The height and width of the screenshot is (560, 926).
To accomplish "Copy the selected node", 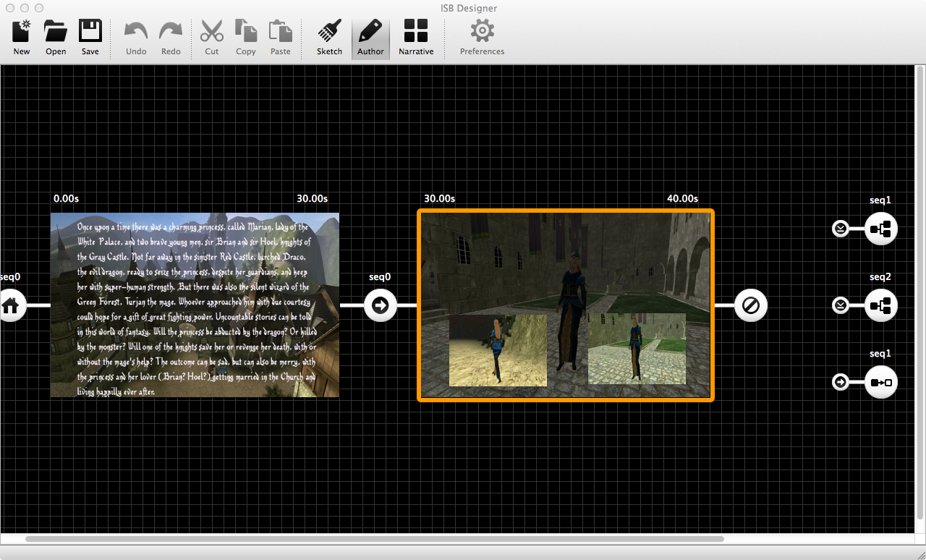I will pos(246,38).
